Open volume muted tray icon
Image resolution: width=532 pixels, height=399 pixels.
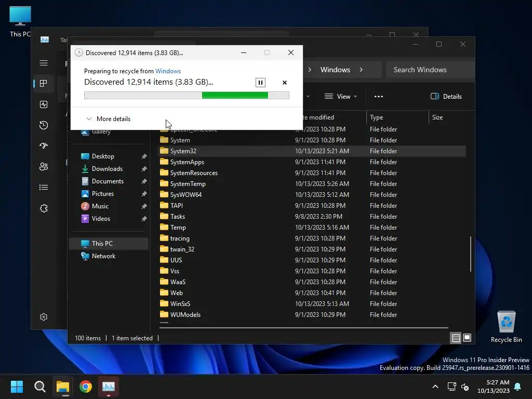pos(465,387)
